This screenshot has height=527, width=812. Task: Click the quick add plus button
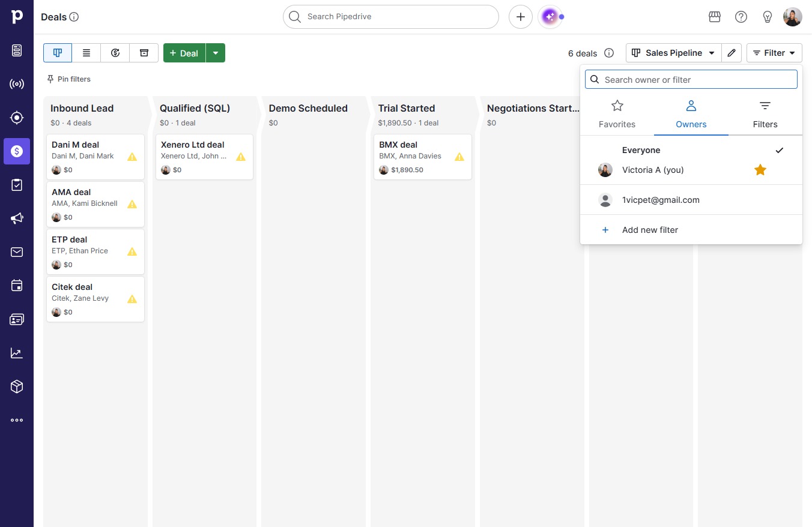click(521, 17)
